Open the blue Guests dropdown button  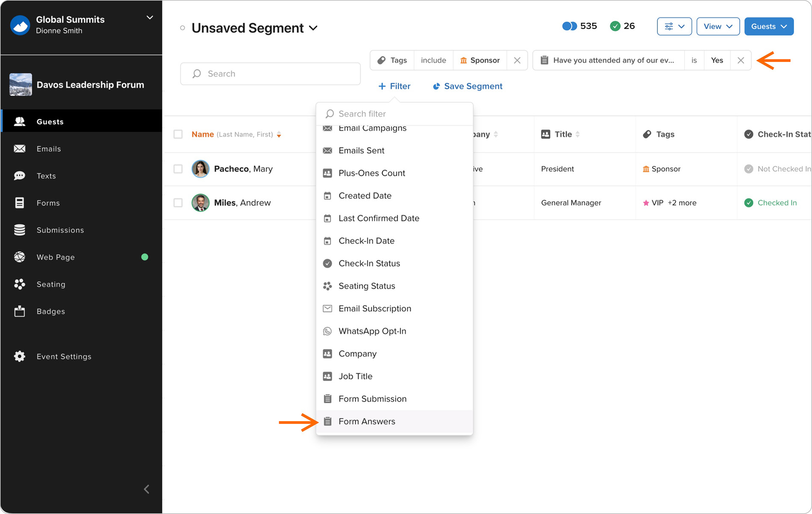769,27
